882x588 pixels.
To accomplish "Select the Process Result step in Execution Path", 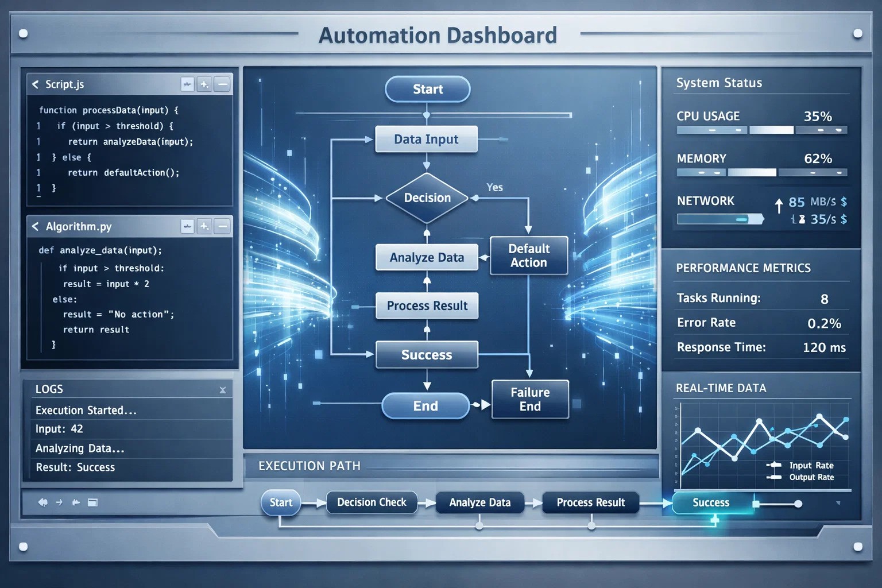I will tap(590, 502).
